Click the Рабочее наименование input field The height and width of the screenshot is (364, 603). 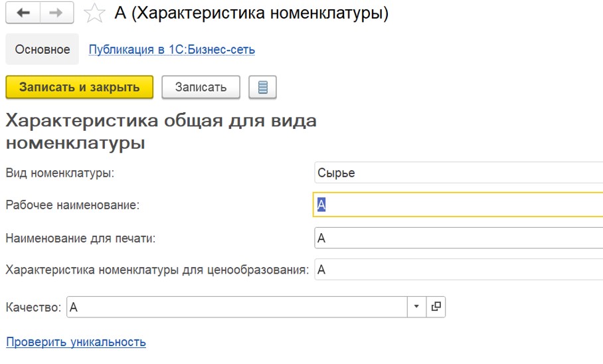pos(458,205)
